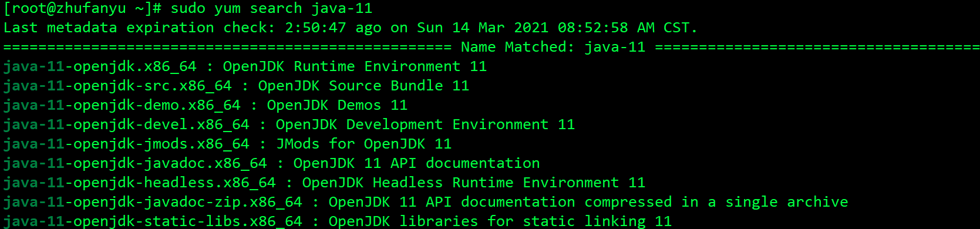Click the date 'Sun 14 Mar 2021'
The width and height of the screenshot is (980, 229).
pos(483,28)
